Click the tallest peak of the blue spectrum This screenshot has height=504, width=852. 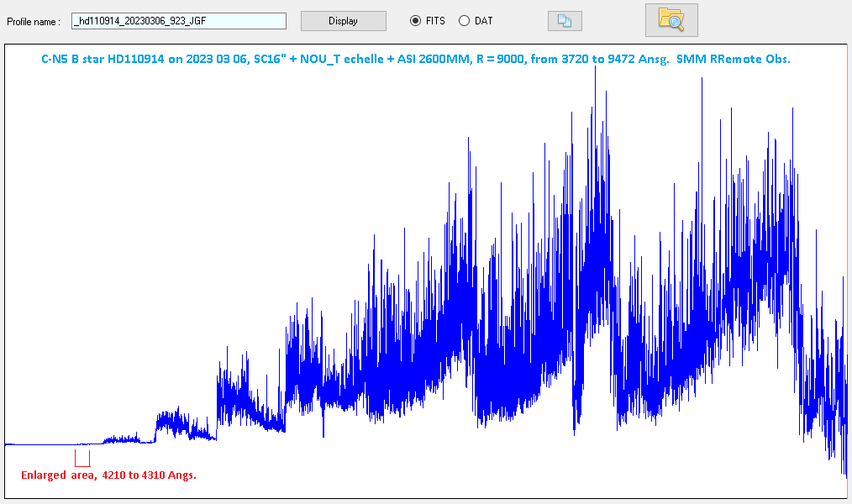tap(595, 69)
